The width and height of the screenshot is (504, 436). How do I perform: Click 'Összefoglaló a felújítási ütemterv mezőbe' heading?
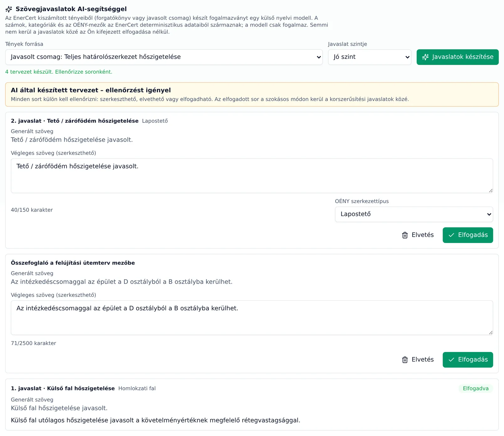coord(73,263)
